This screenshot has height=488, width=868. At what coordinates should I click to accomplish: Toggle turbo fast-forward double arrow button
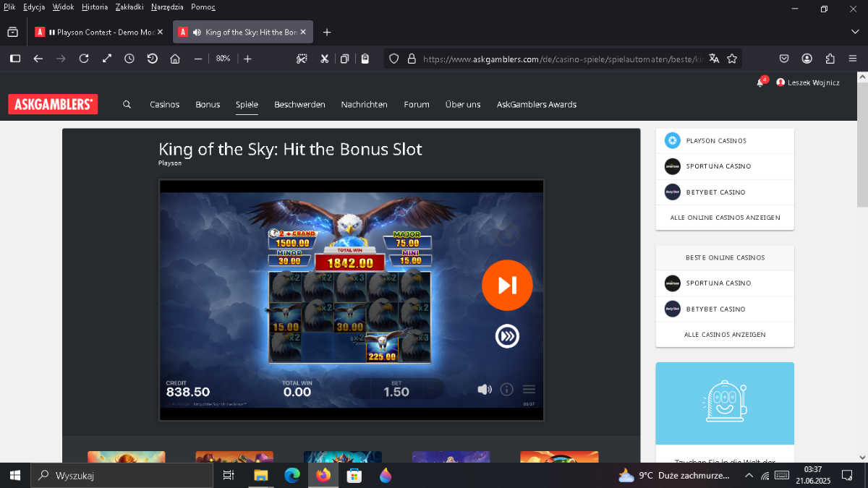pyautogui.click(x=507, y=336)
